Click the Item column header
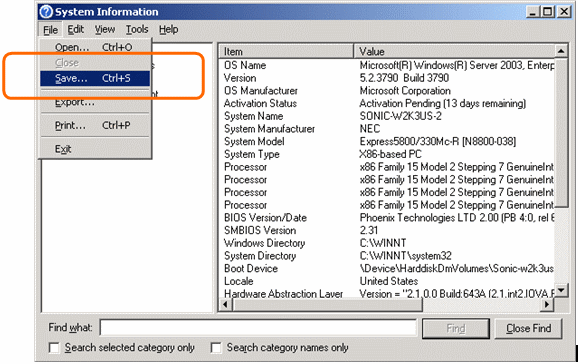This screenshot has height=364, width=578. 286,51
